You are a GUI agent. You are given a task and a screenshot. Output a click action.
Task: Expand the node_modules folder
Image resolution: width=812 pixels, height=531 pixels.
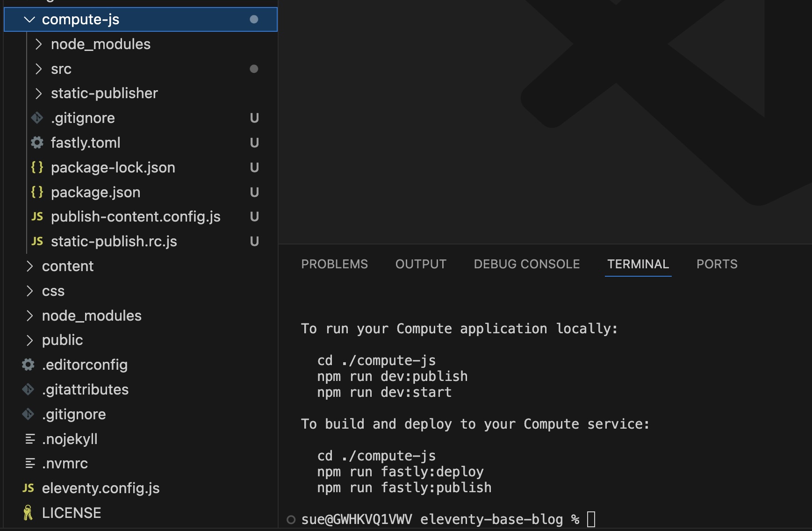(x=39, y=44)
